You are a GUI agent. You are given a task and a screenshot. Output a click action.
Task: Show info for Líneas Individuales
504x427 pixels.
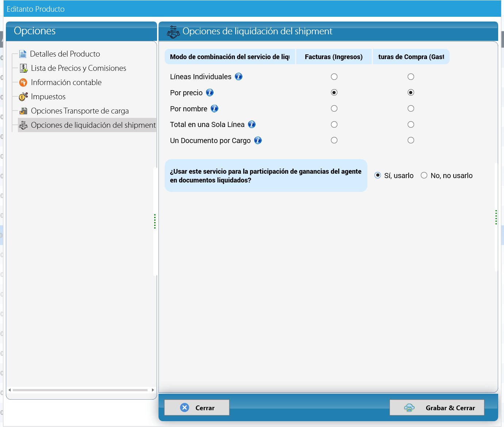click(x=238, y=77)
